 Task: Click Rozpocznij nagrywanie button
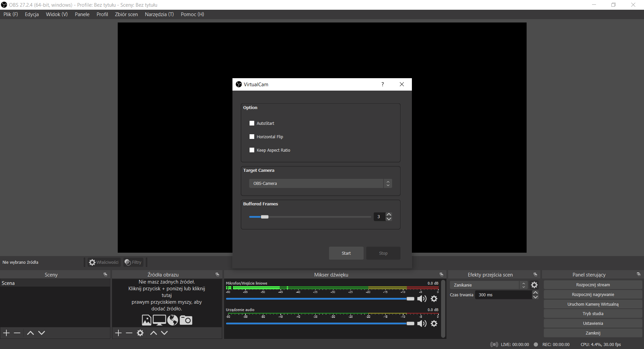tap(593, 295)
